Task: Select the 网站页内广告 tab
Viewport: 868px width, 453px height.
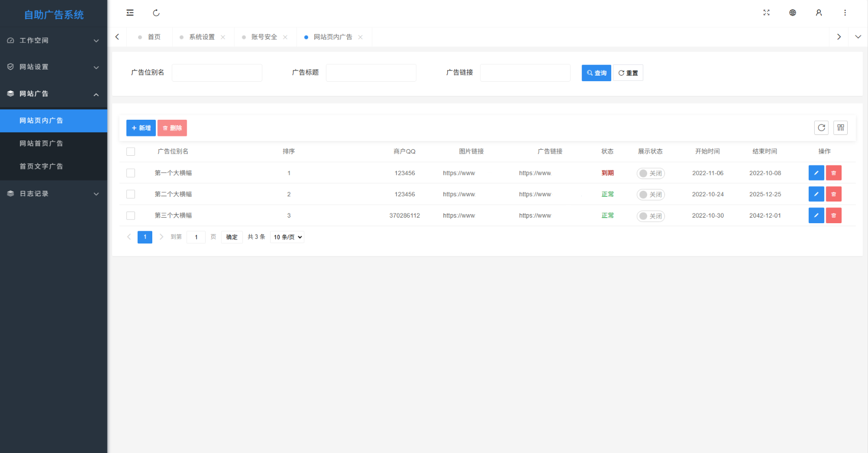Action: (x=332, y=37)
